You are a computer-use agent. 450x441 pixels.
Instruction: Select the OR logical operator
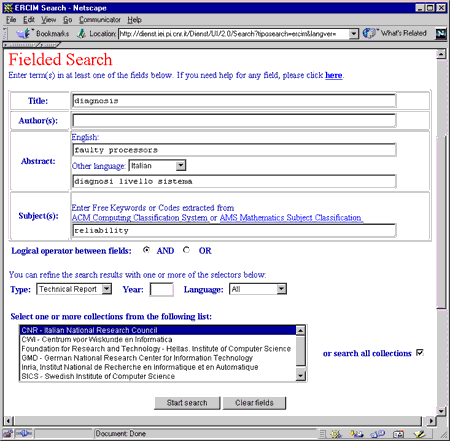pos(186,250)
